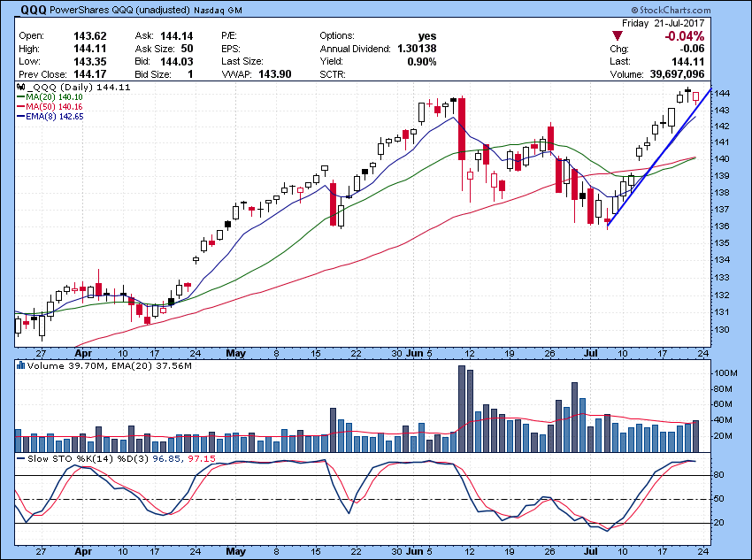Image resolution: width=752 pixels, height=560 pixels.
Task: Click the Apr label on the bottom date axis
Action: click(83, 551)
